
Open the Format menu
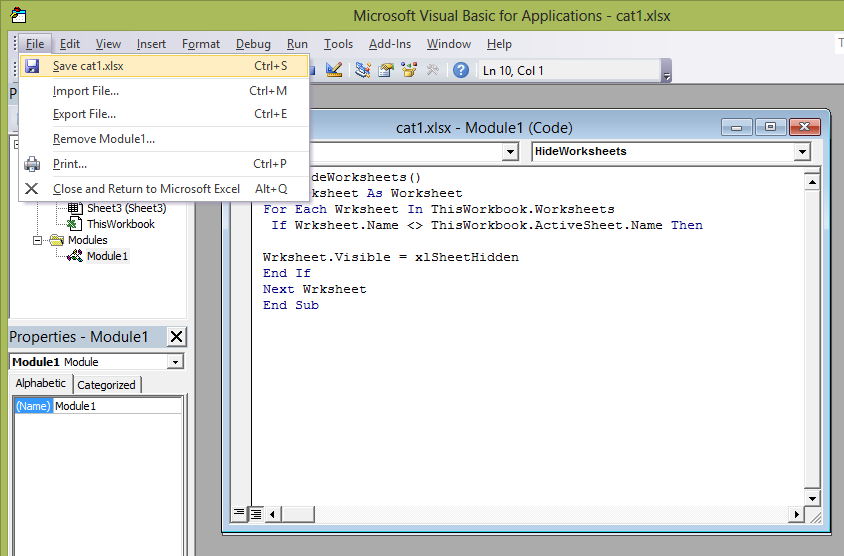coord(201,44)
